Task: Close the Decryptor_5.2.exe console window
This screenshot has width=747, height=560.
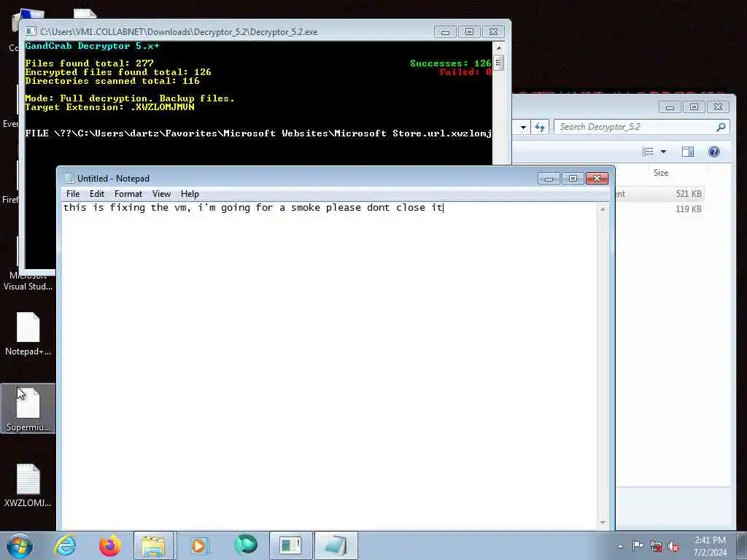Action: click(x=494, y=32)
